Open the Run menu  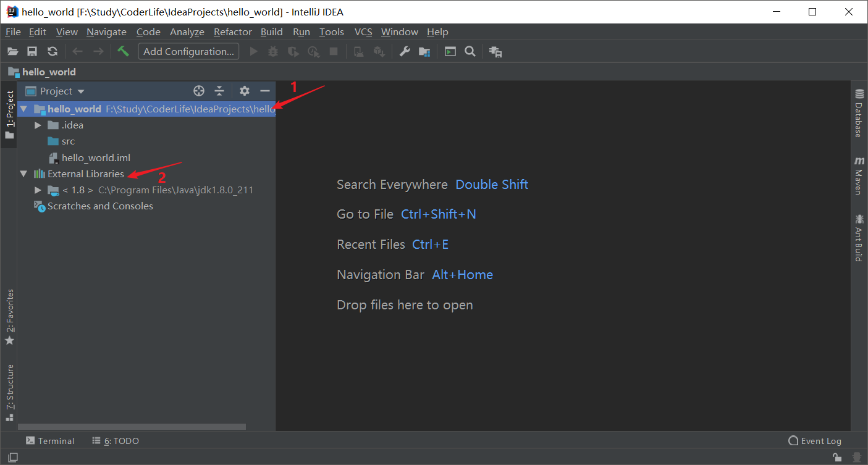tap(301, 32)
